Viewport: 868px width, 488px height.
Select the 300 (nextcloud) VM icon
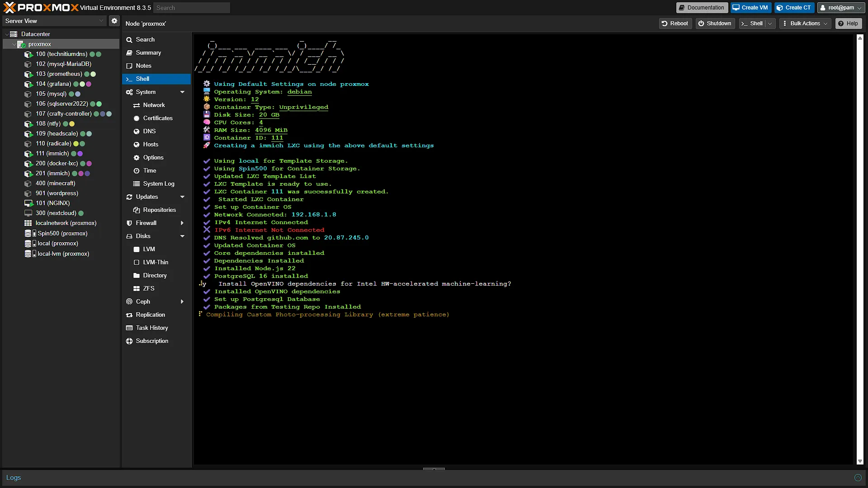(29, 213)
